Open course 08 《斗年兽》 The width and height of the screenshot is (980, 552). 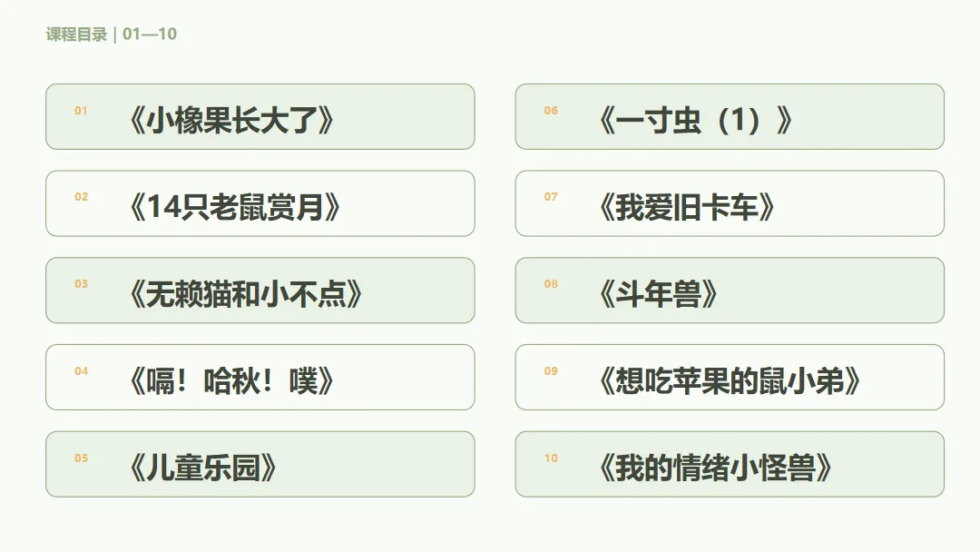point(730,291)
